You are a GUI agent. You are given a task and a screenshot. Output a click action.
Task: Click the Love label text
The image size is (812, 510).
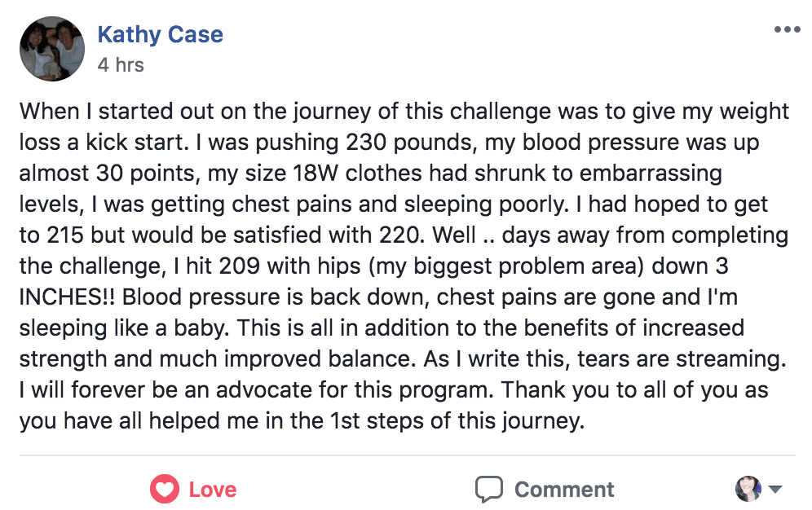(x=212, y=490)
